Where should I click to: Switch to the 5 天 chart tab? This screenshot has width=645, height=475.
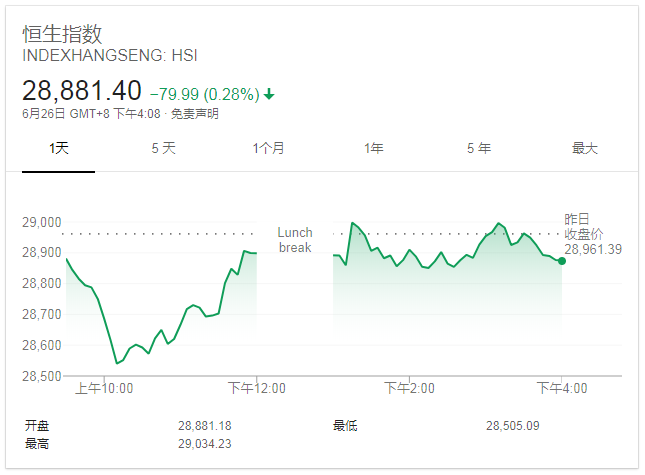point(163,148)
